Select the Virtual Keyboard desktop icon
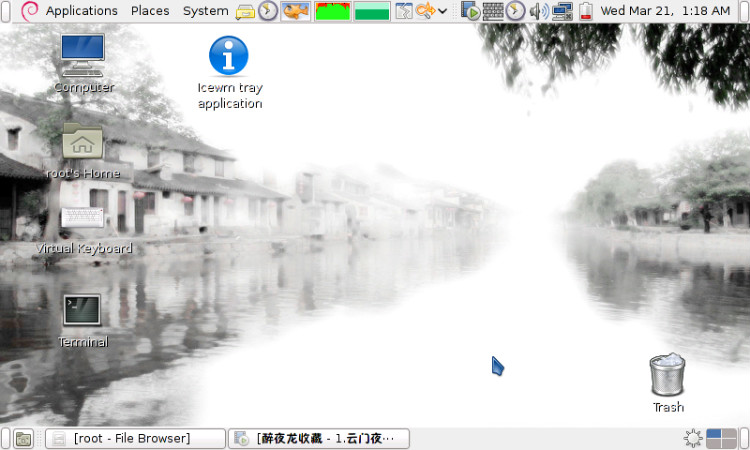750x450 pixels. pyautogui.click(x=83, y=231)
